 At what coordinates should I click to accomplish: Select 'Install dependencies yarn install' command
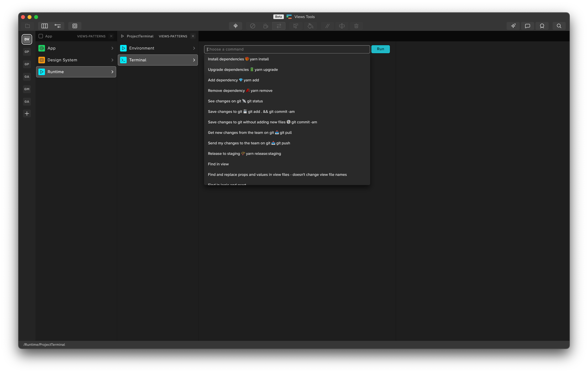click(x=238, y=59)
